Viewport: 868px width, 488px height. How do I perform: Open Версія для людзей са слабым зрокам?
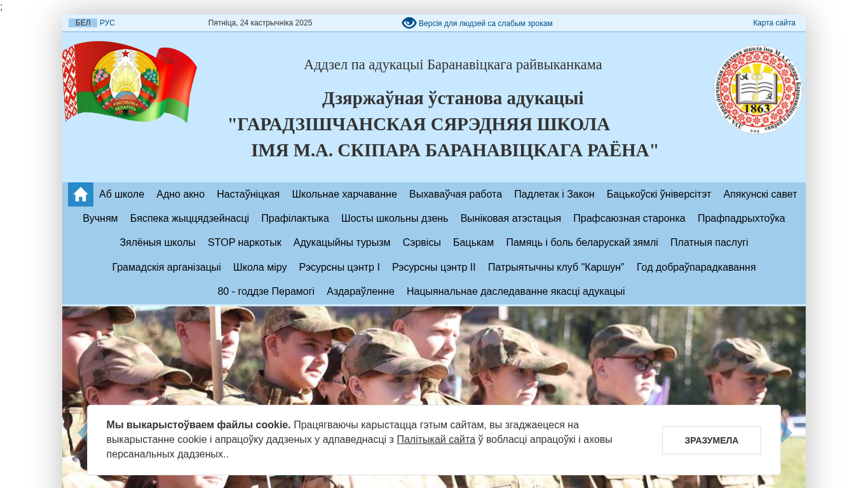tap(485, 24)
